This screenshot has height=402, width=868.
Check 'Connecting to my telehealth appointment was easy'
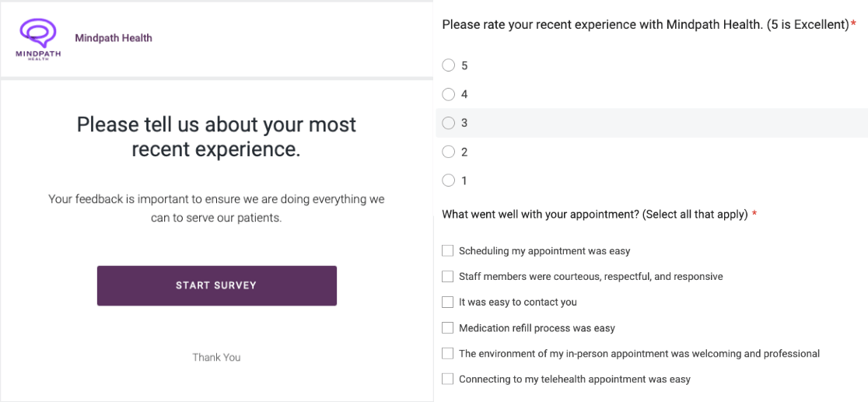[x=447, y=379]
